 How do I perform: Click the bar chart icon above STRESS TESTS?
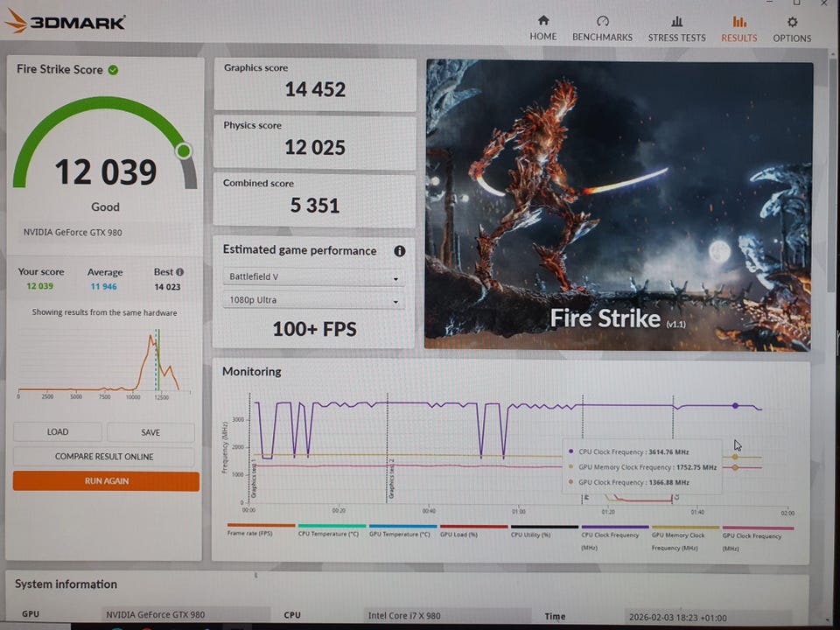coord(677,21)
